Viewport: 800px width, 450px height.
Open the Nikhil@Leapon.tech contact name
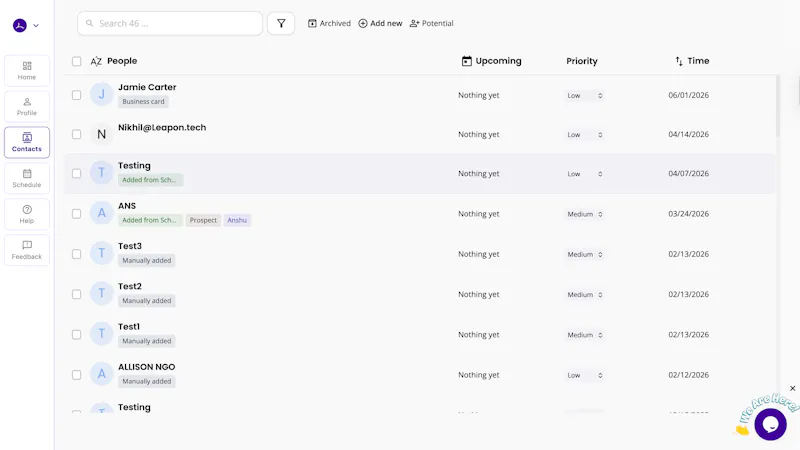[x=162, y=128]
